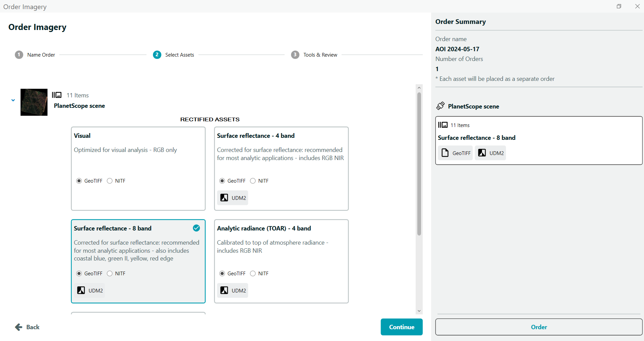This screenshot has width=644, height=341.
Task: Click UDM2 mask icon in Order Summary
Action: coord(482,153)
